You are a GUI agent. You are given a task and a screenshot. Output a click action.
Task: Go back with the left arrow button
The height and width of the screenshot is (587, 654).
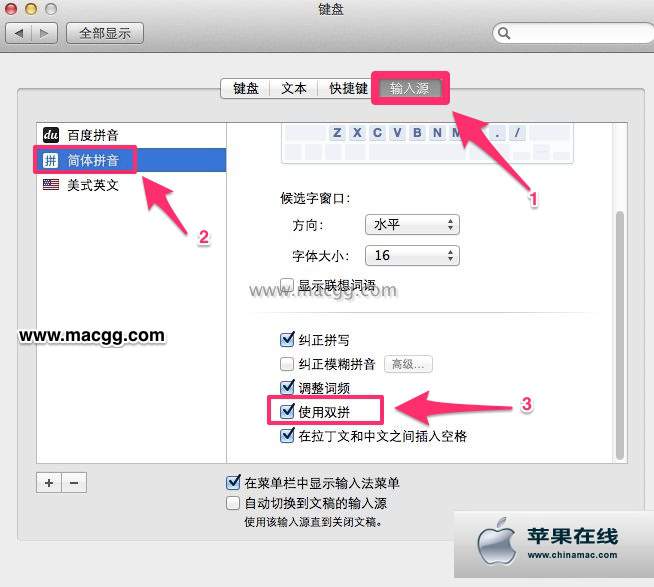tap(18, 33)
